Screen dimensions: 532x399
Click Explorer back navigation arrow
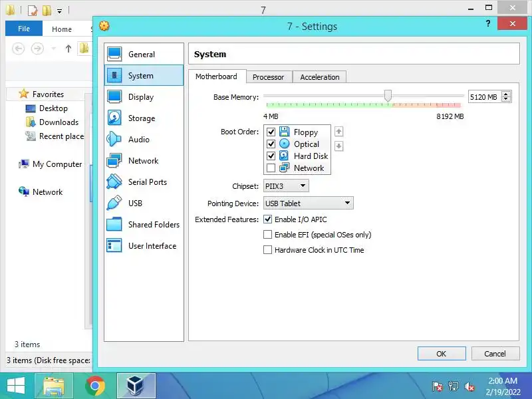point(19,49)
